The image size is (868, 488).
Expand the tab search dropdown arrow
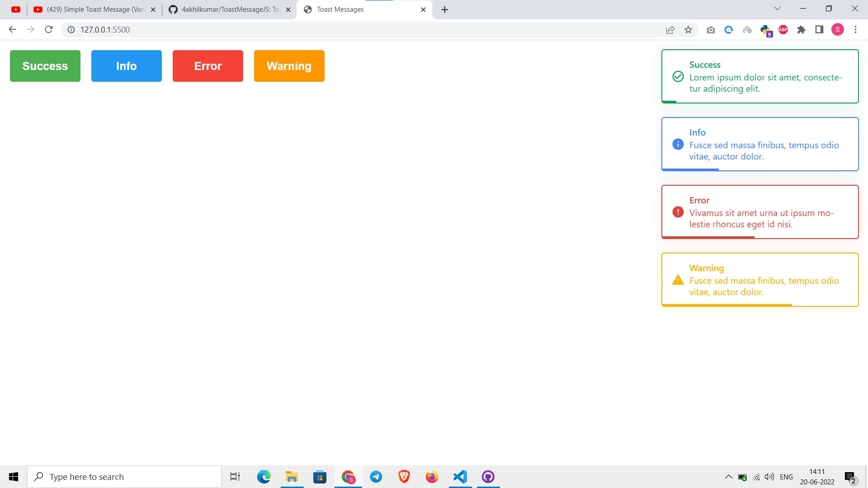coord(777,9)
